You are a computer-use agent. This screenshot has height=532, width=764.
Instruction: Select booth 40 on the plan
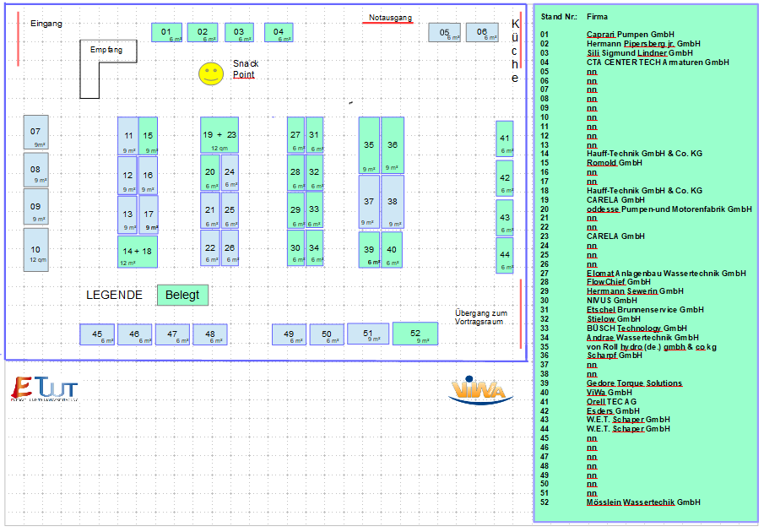(x=392, y=250)
